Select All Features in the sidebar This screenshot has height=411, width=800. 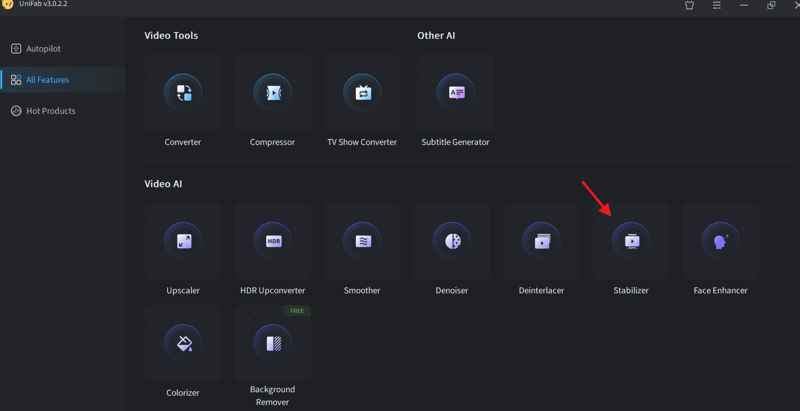point(47,80)
